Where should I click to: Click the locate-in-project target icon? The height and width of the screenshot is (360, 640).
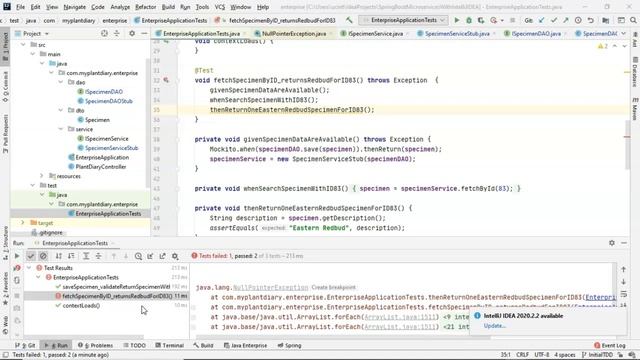104,33
